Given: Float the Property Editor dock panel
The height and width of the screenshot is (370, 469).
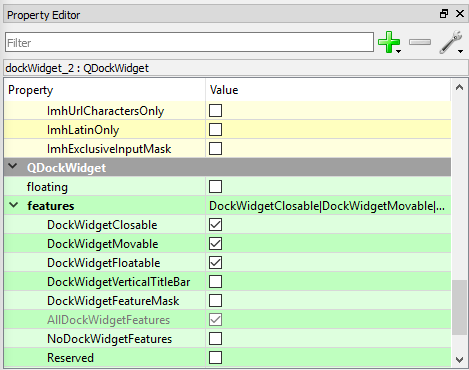Looking at the screenshot, I should [444, 14].
